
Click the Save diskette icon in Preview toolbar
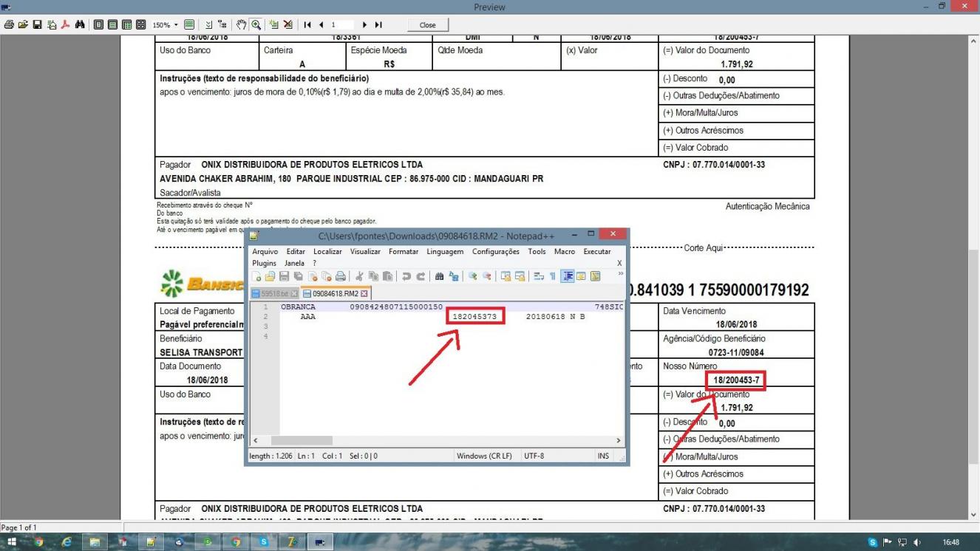point(37,24)
